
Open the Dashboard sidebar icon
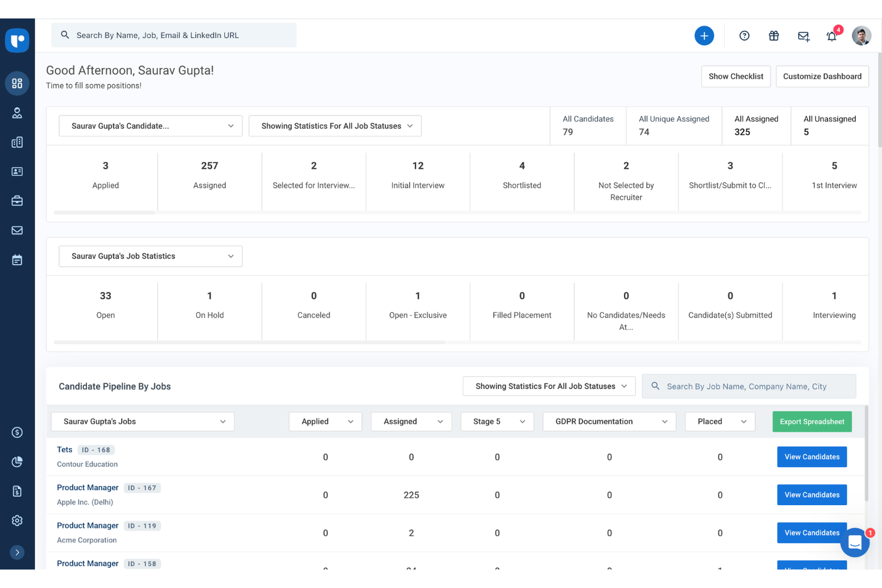17,83
